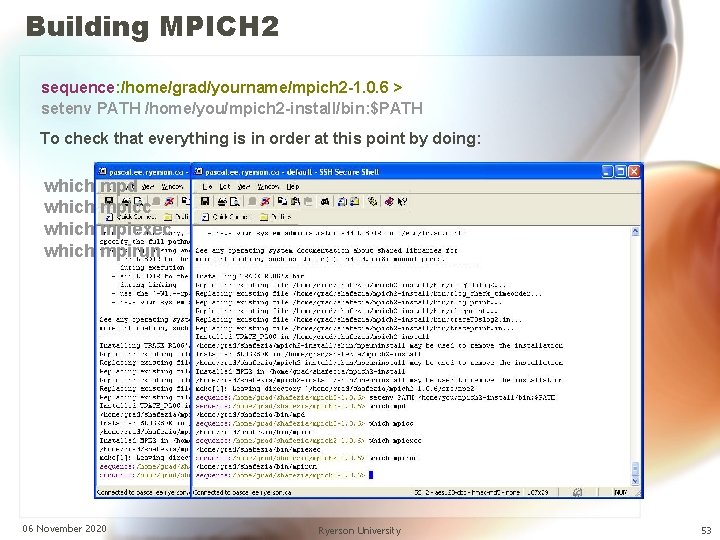
Task: Minimize the front SSH Secure Shell window
Action: [608, 171]
